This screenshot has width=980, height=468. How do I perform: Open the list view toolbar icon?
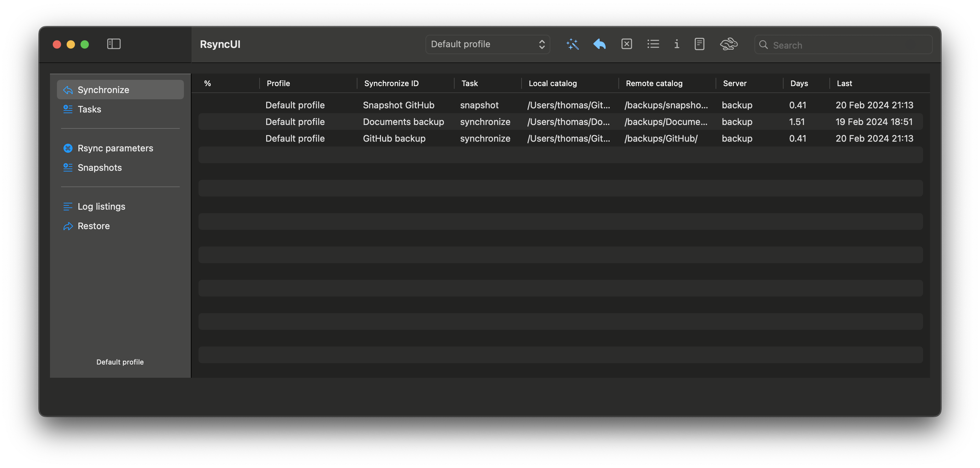653,44
